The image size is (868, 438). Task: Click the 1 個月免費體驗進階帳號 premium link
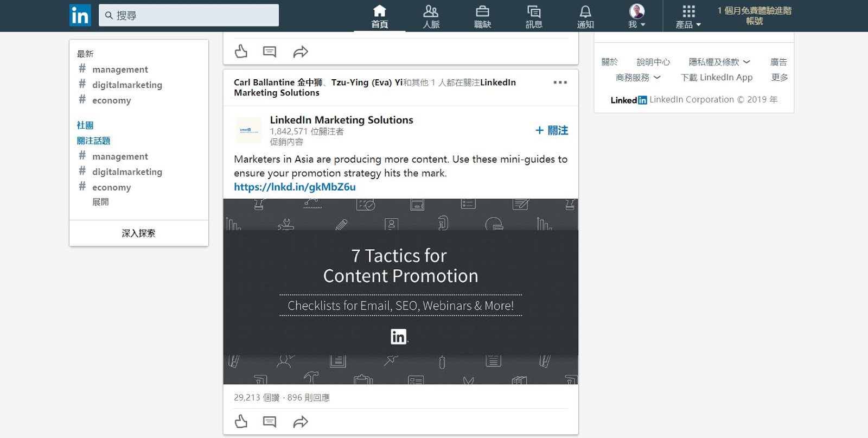pos(755,16)
